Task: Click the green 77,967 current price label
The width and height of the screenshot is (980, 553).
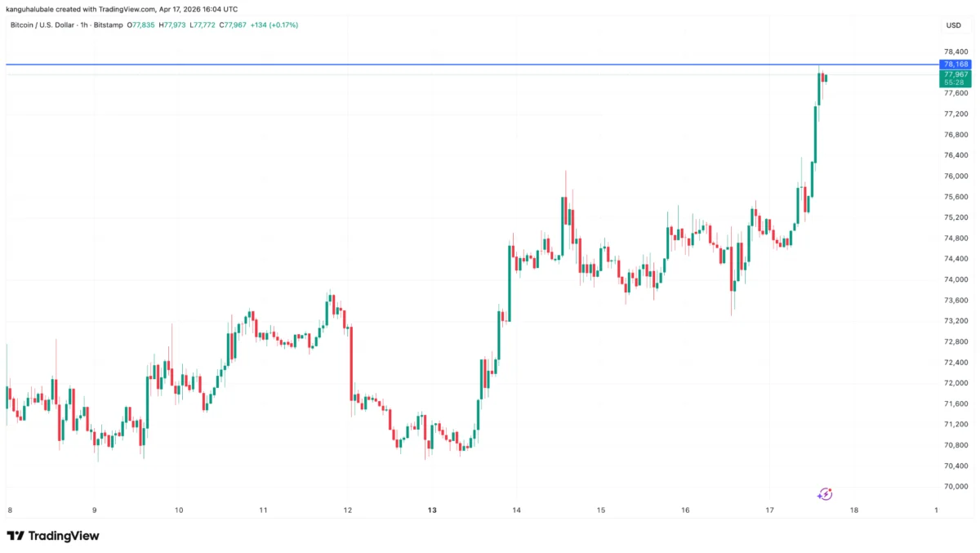Action: coord(955,74)
